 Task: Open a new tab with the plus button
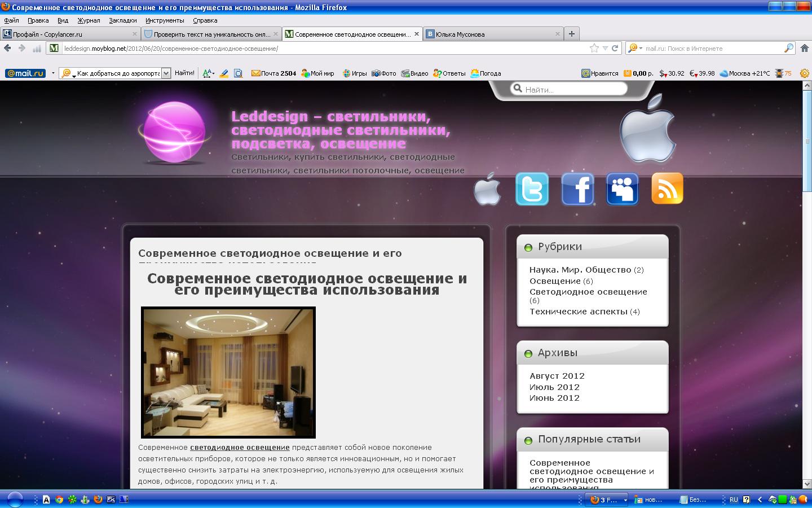coord(572,34)
